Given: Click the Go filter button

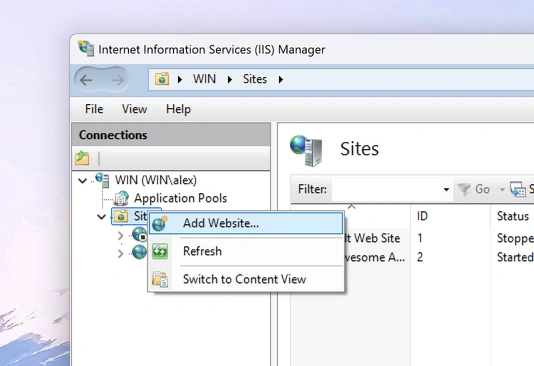Looking at the screenshot, I should (x=474, y=189).
